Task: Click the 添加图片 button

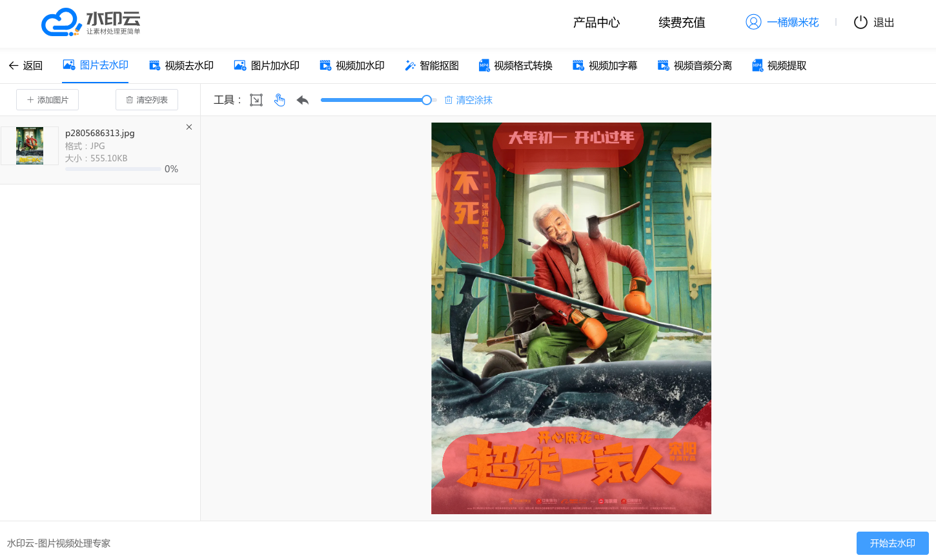Action: (48, 100)
